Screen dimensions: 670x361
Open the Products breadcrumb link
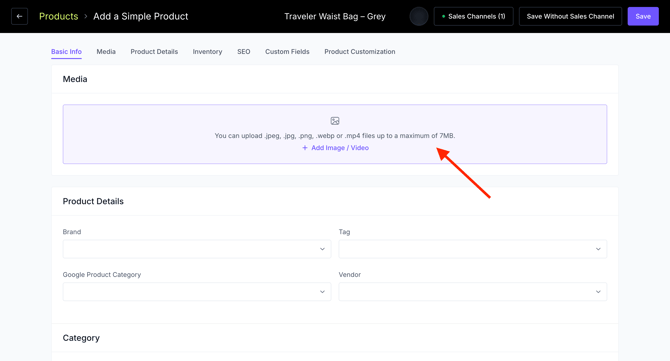(x=59, y=16)
